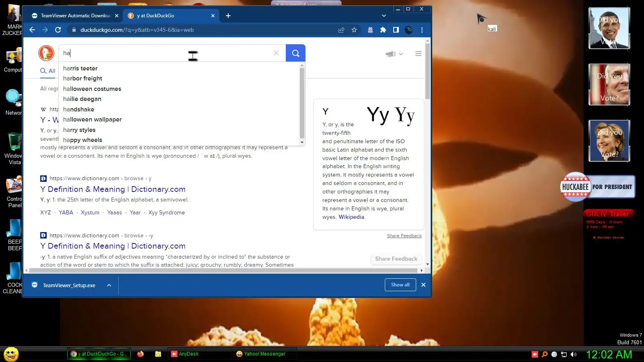644x362 pixels.
Task: Open the Chrome three-dot menu
Action: point(422,30)
